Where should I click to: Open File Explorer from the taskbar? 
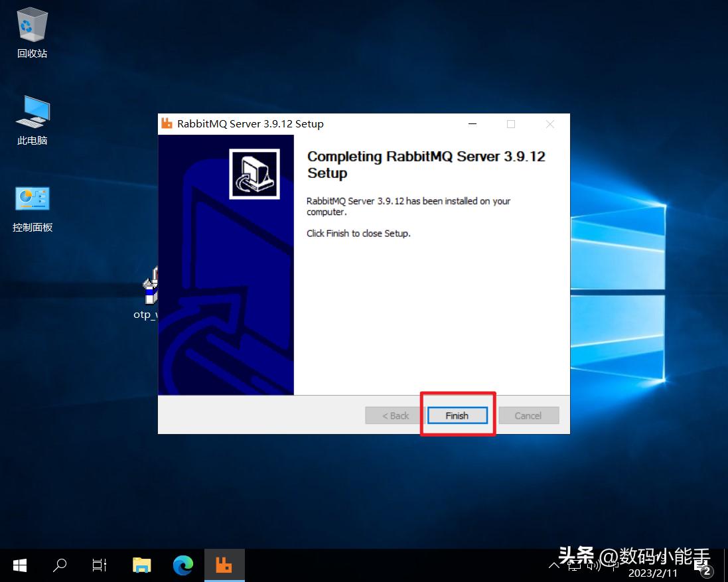[x=142, y=565]
